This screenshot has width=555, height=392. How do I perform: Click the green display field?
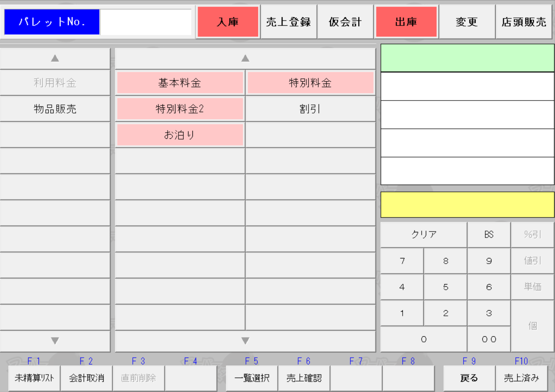point(468,58)
